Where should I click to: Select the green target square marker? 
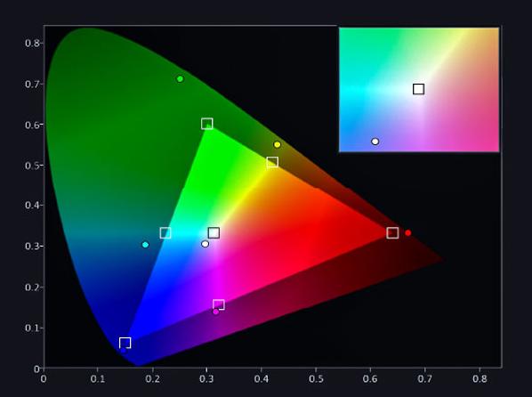point(207,124)
